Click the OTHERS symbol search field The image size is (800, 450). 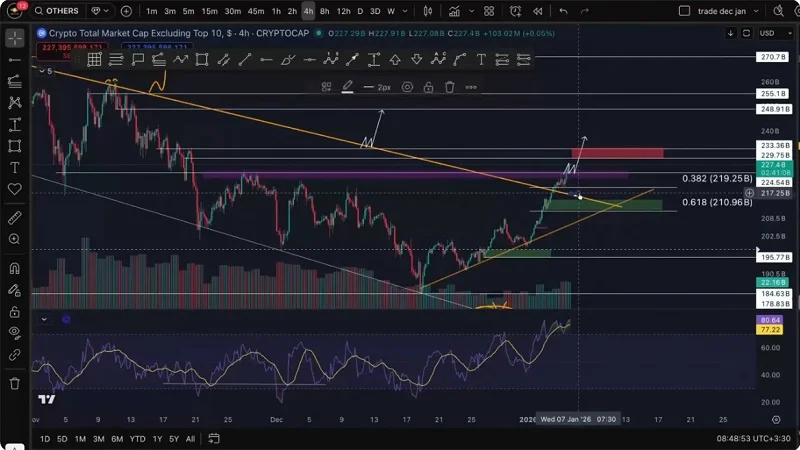[x=58, y=11]
